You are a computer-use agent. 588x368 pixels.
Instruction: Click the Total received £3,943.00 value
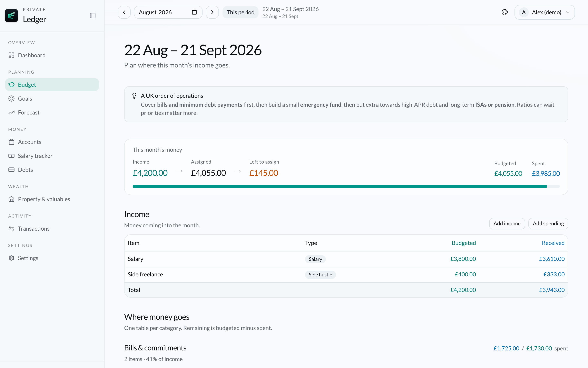tap(551, 290)
